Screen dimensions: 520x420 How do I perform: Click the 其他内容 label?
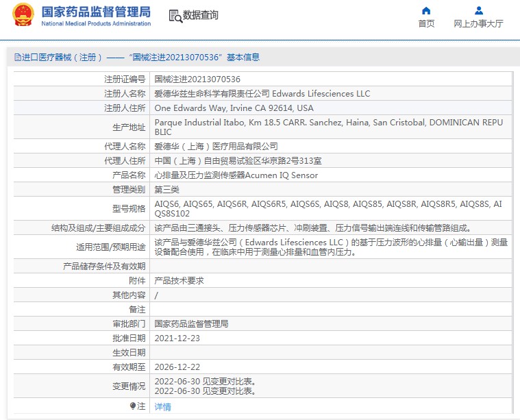pyautogui.click(x=129, y=295)
